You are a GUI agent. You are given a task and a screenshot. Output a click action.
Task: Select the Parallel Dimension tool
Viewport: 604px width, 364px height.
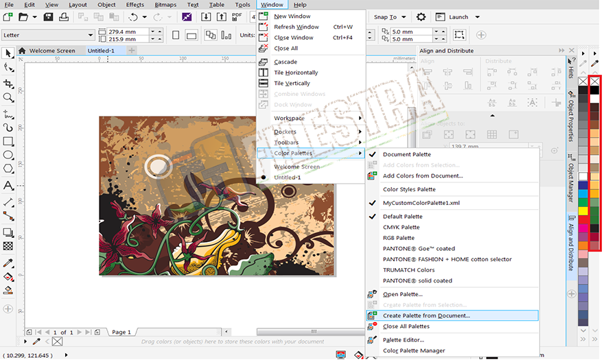(x=8, y=202)
